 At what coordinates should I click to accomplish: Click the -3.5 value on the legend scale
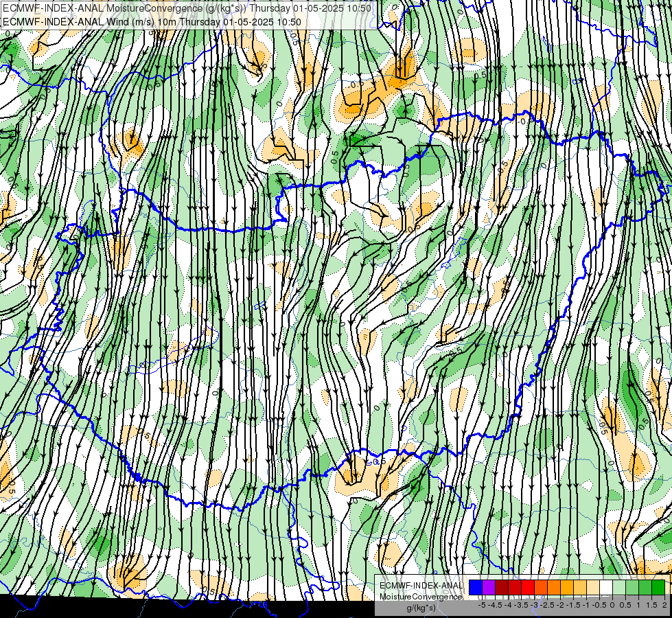[x=522, y=605]
